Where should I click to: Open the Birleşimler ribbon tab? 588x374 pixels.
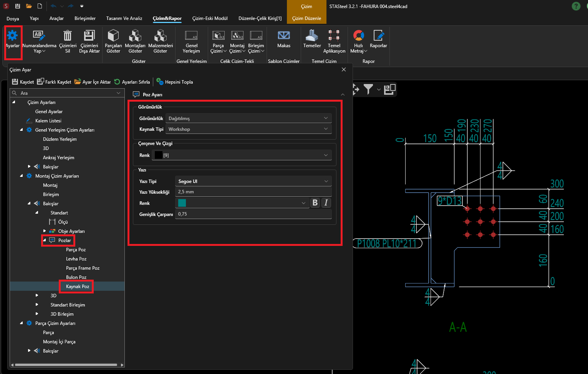pyautogui.click(x=85, y=18)
